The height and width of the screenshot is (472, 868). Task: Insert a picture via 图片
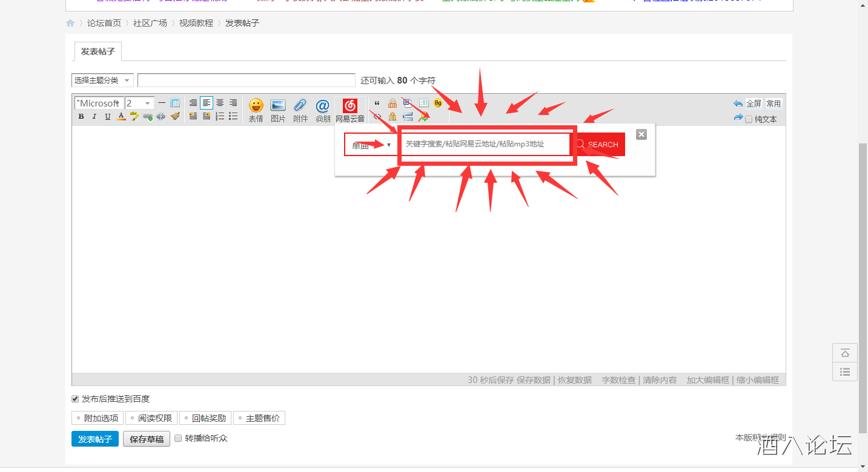click(278, 111)
